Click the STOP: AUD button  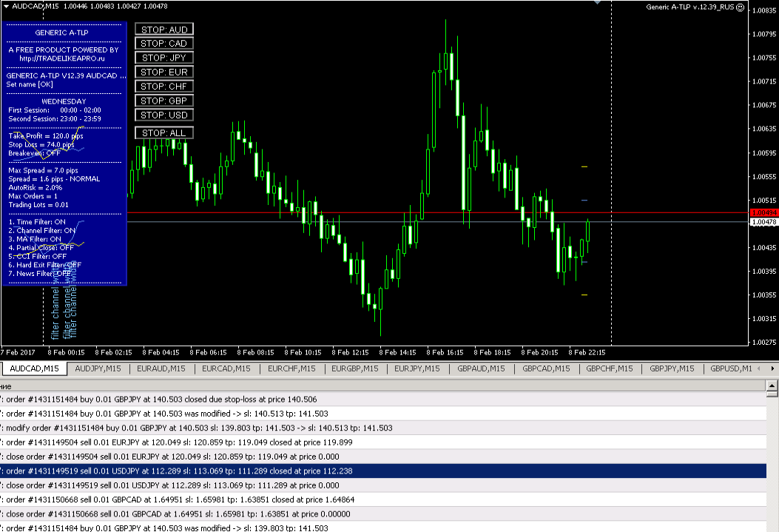164,30
